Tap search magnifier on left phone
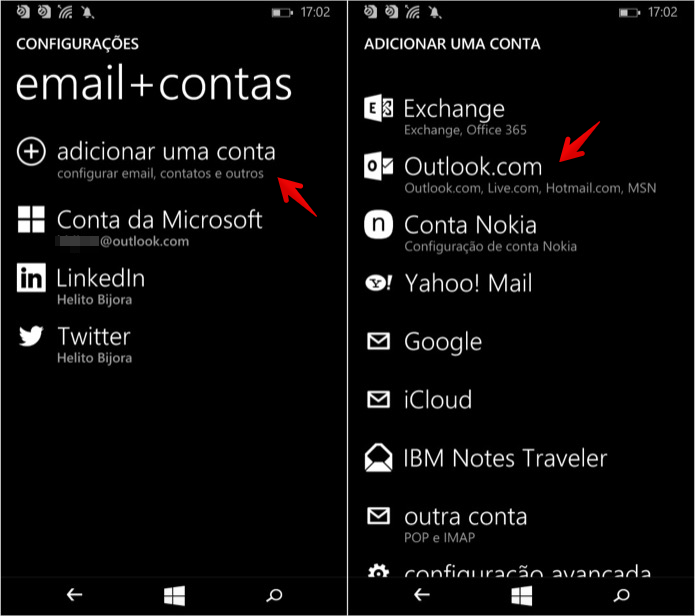This screenshot has width=695, height=616. [274, 595]
